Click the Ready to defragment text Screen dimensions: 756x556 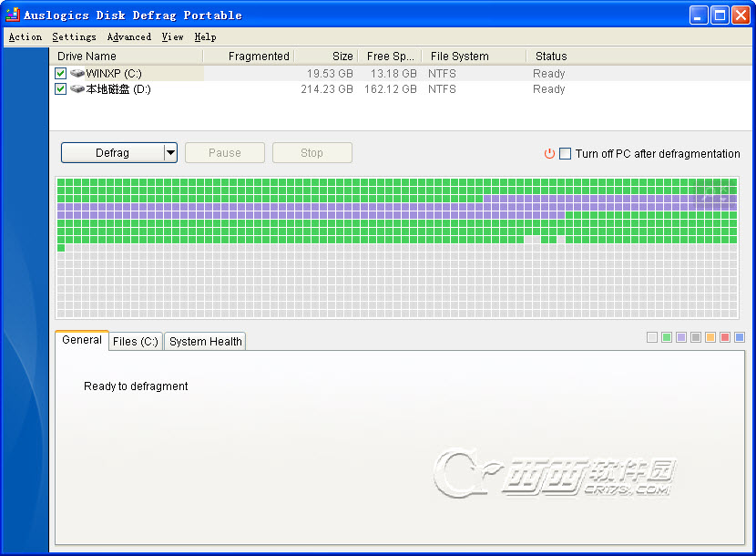136,386
